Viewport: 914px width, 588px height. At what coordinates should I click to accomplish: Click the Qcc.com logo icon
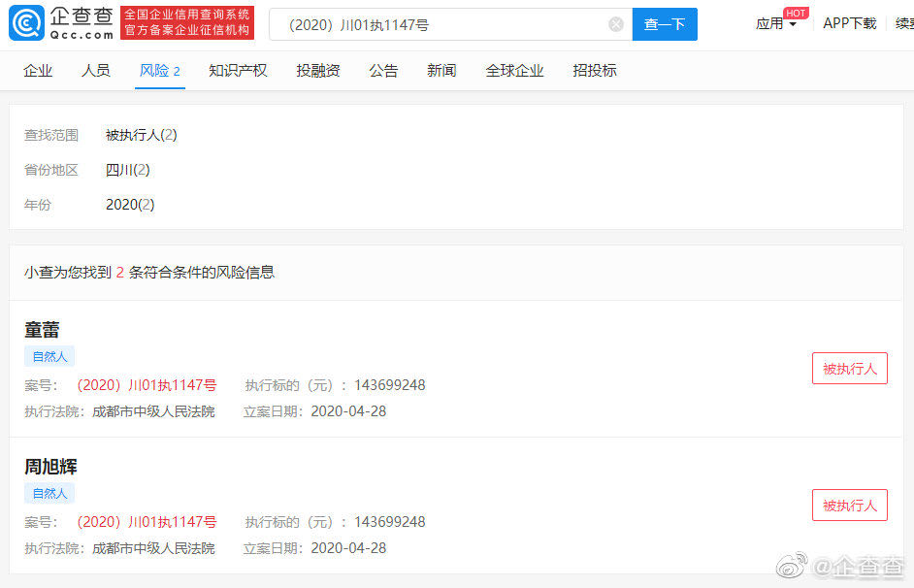(27, 24)
